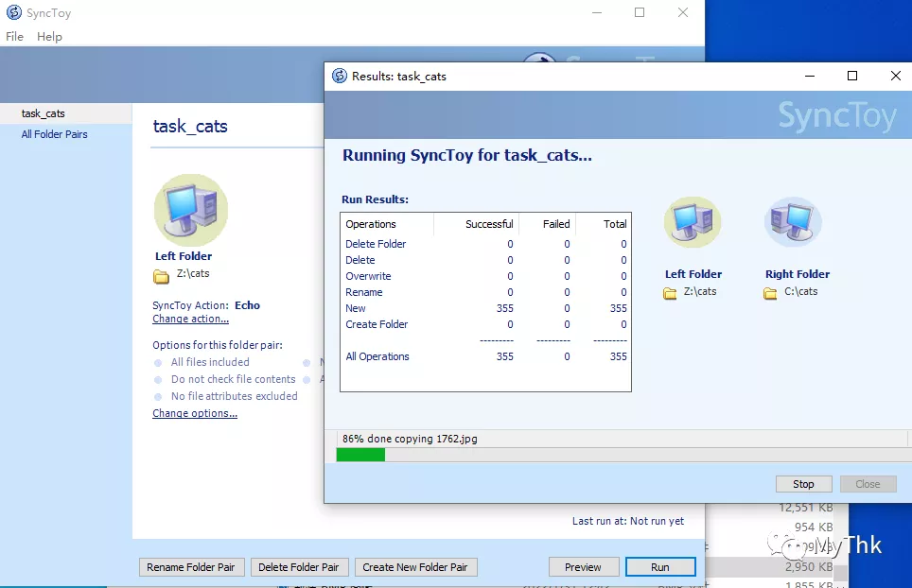Click the Z:\cats folder icon in main window
Screen dimensions: 912x588
(x=161, y=275)
